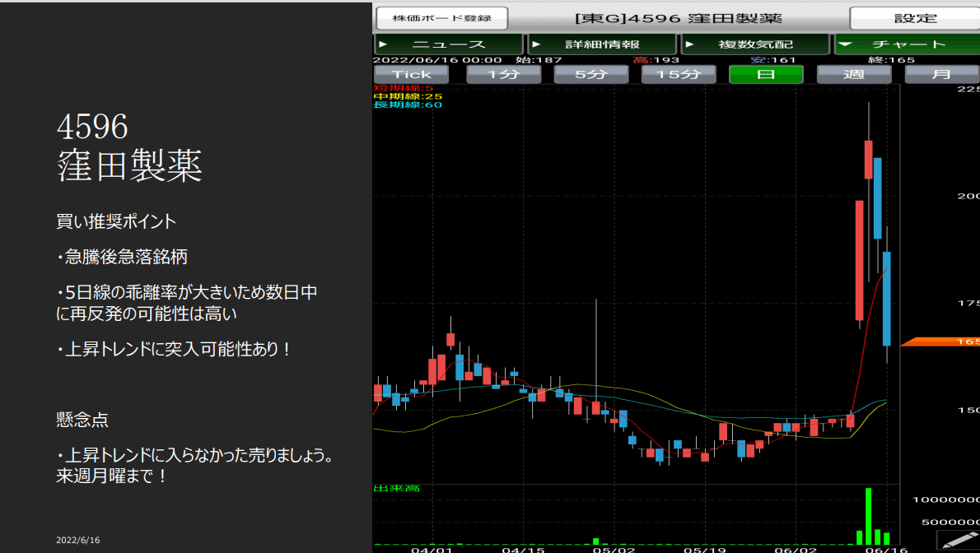Click the tallest green volume bar
The image size is (980, 553).
[x=868, y=516]
